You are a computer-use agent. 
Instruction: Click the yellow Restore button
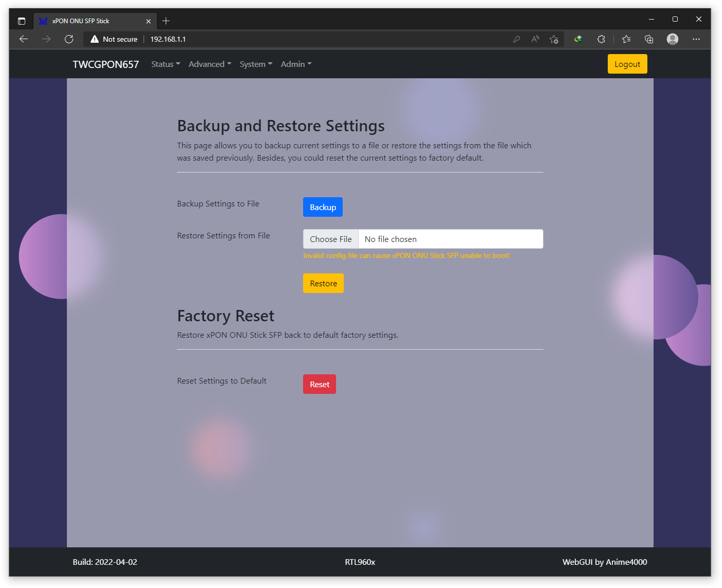323,283
